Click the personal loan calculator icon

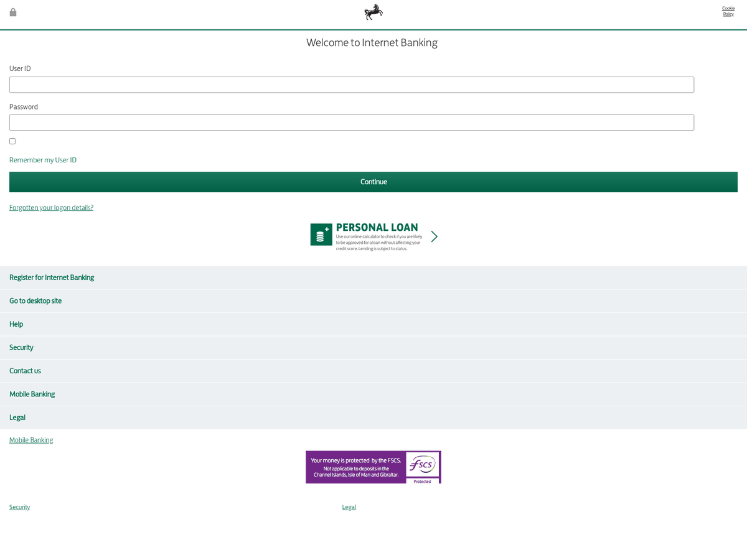tap(321, 235)
